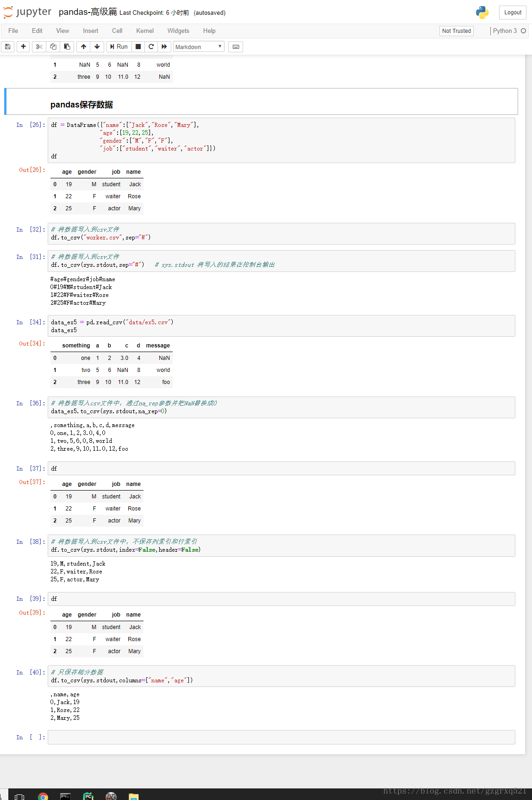Run the selected cell
Screen dimensions: 532x800
pos(119,47)
